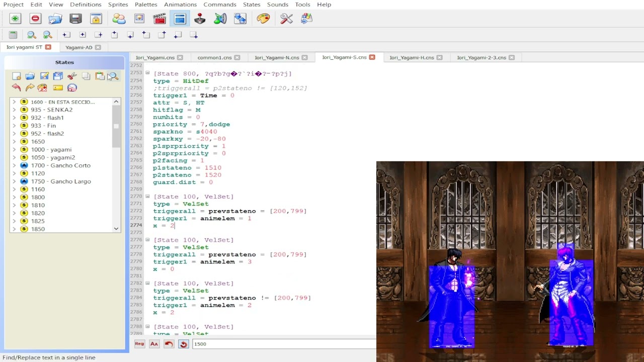Click New state icon in States panel

tap(16, 76)
